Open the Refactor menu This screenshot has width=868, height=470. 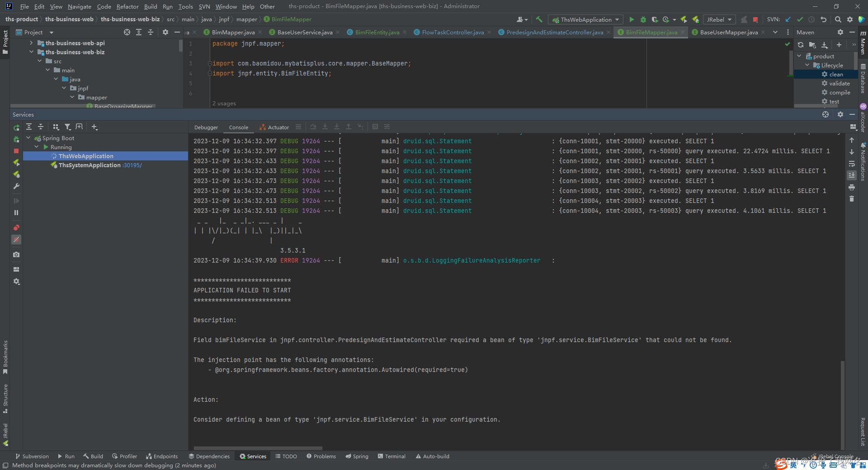[x=127, y=6]
